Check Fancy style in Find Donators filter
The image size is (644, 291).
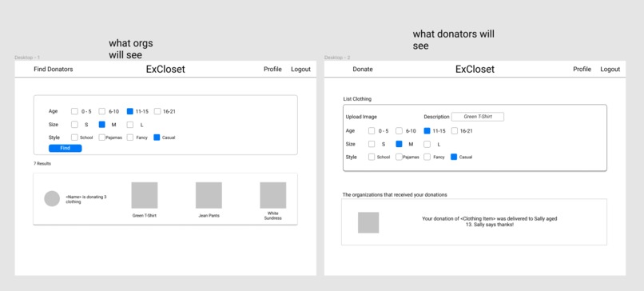tap(129, 138)
